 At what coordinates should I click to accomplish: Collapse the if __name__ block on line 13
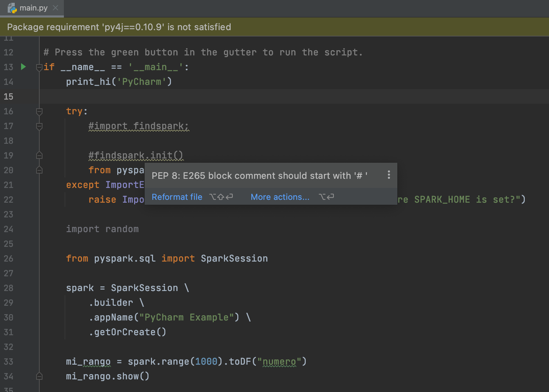pyautogui.click(x=39, y=67)
